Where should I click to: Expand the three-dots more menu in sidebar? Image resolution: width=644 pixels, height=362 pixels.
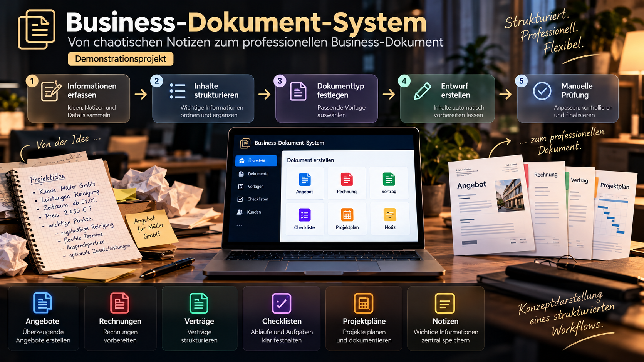coord(240,225)
